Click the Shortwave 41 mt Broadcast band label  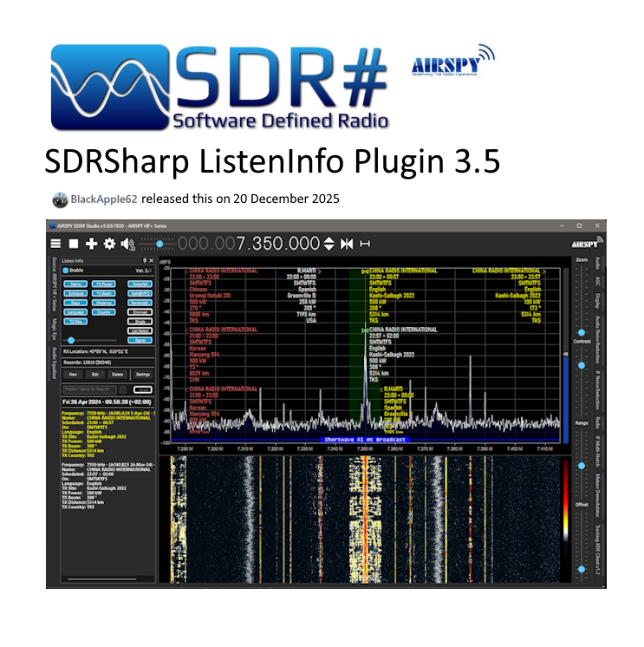[365, 440]
